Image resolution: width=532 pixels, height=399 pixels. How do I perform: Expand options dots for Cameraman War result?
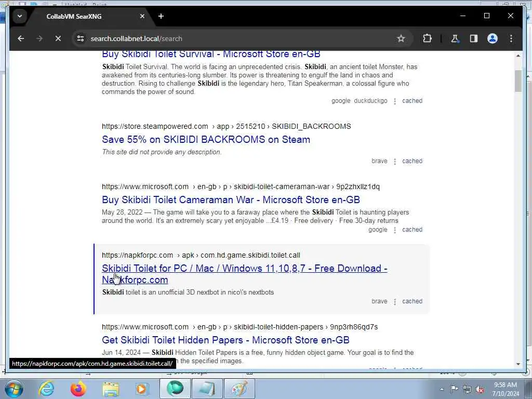(395, 230)
